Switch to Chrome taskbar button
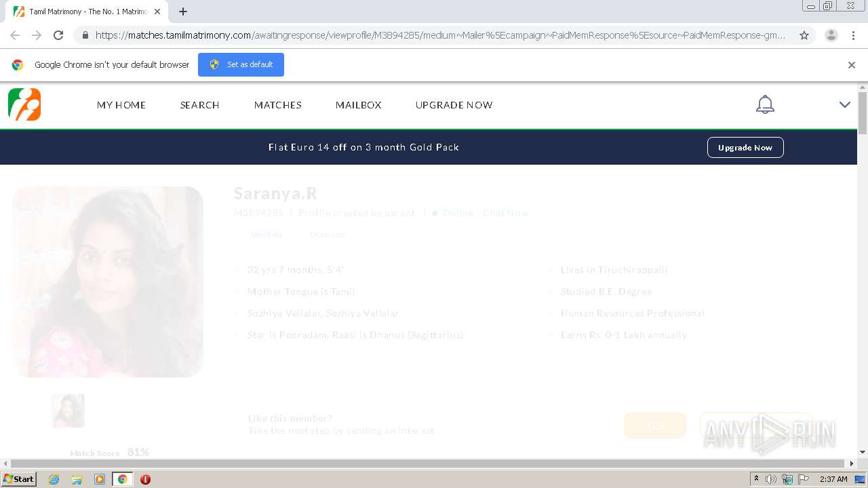The width and height of the screenshot is (868, 488). 123,479
